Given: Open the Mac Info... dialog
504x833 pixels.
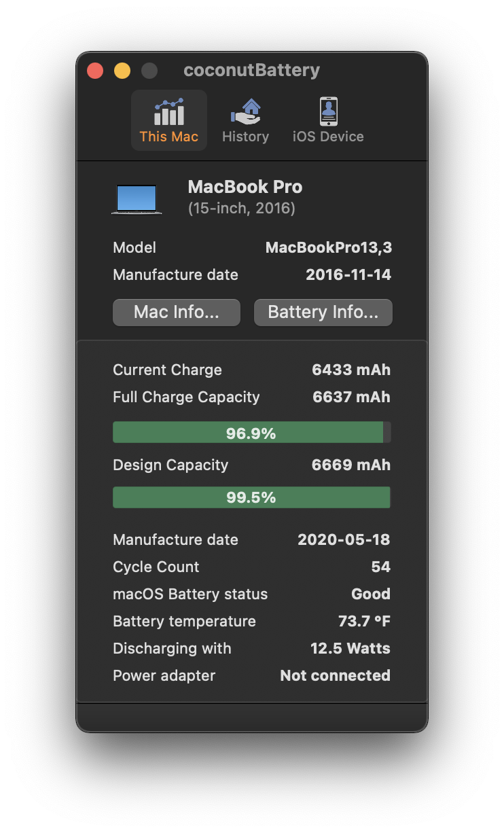Looking at the screenshot, I should tap(176, 312).
